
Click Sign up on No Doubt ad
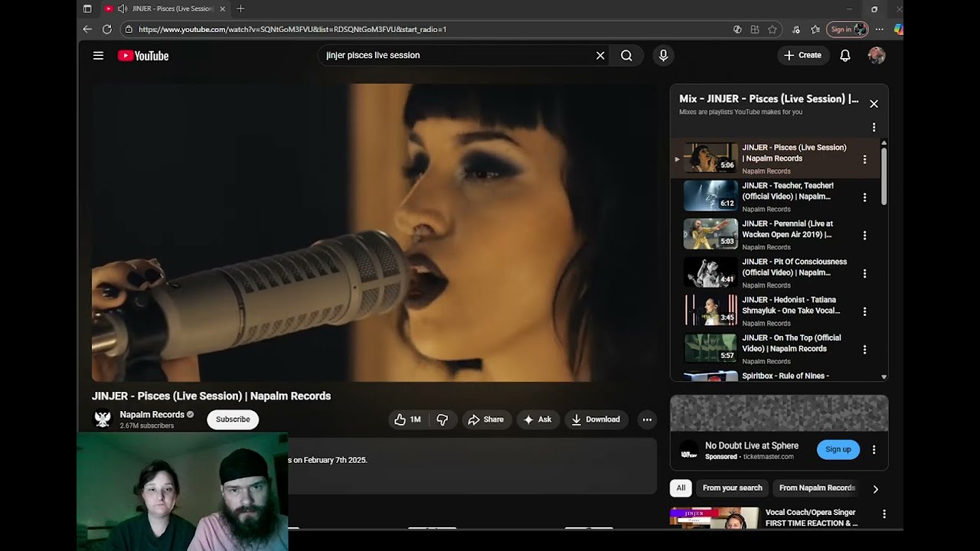pos(838,450)
